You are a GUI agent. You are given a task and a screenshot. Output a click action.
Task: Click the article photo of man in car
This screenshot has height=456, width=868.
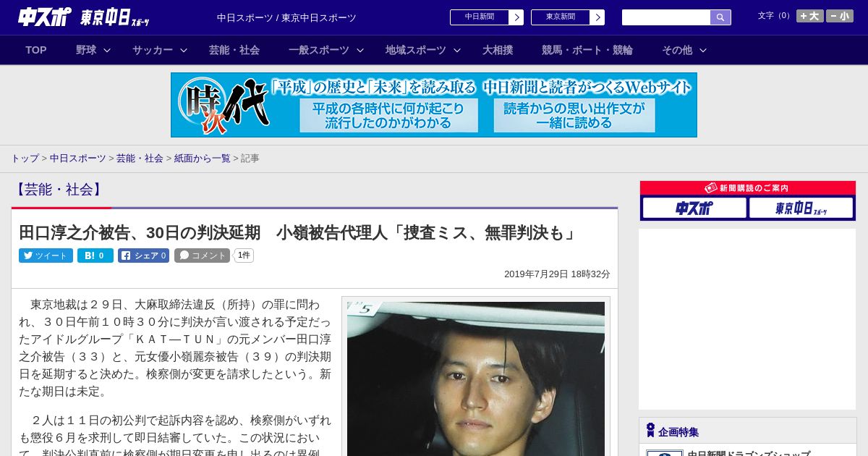click(x=476, y=379)
